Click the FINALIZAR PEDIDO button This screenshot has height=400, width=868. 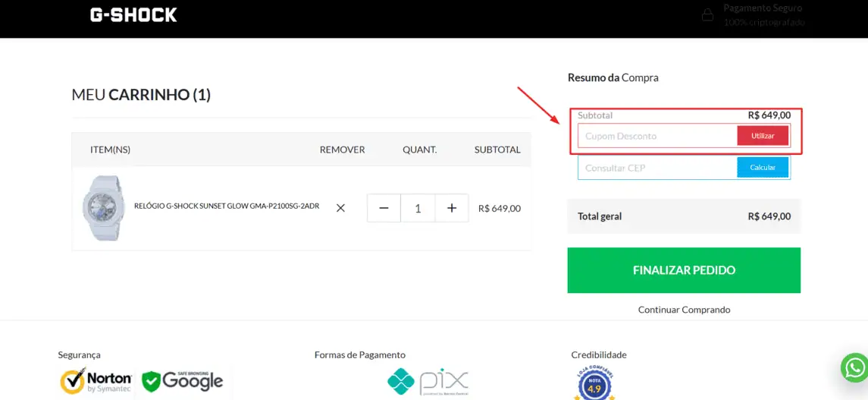coord(684,270)
